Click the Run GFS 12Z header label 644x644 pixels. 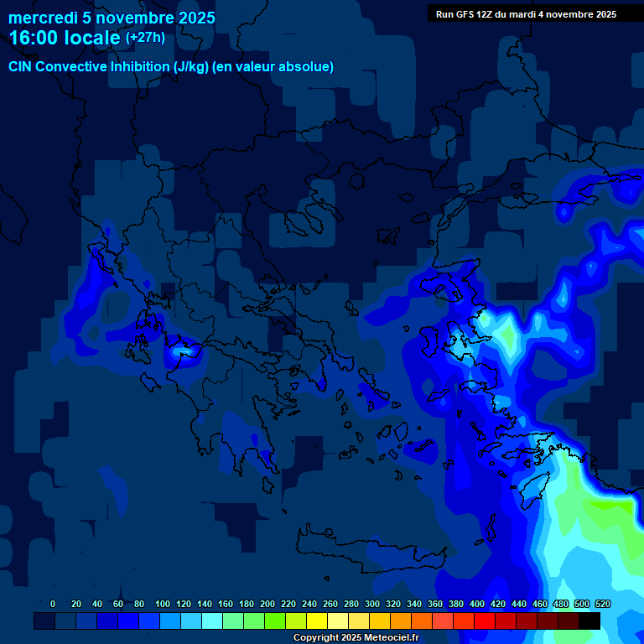pyautogui.click(x=526, y=14)
